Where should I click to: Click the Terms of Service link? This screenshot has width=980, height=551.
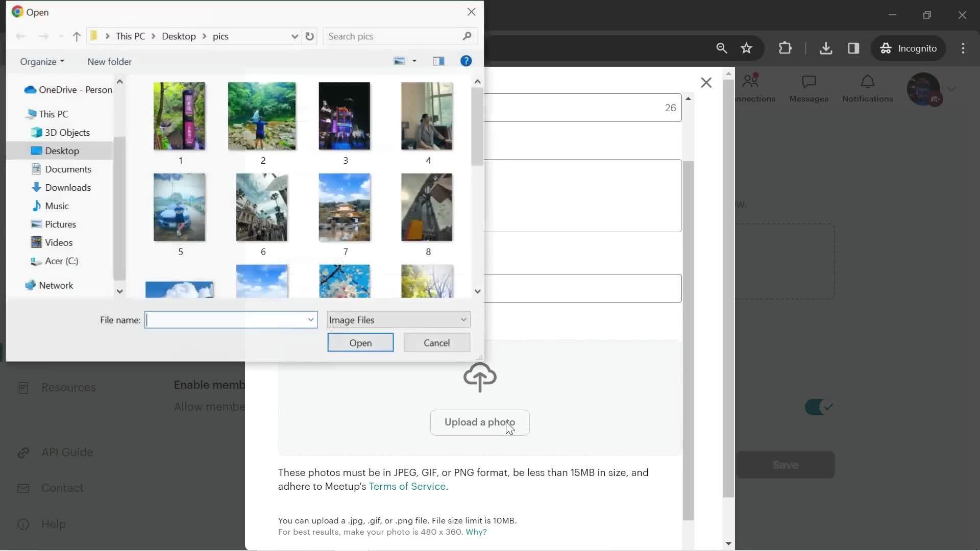coord(407,486)
